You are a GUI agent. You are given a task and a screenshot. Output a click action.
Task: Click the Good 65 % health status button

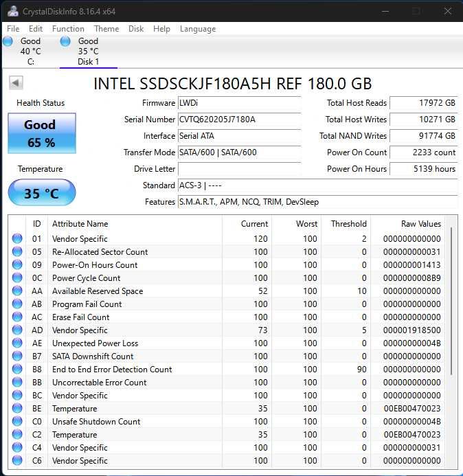42,133
